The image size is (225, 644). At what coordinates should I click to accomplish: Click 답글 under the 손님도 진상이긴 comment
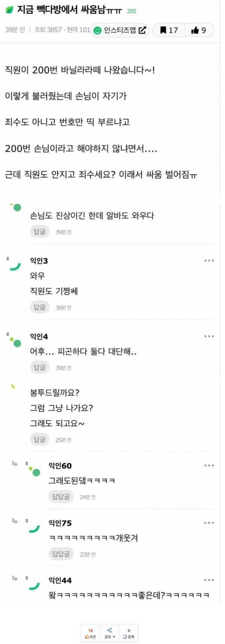click(39, 232)
